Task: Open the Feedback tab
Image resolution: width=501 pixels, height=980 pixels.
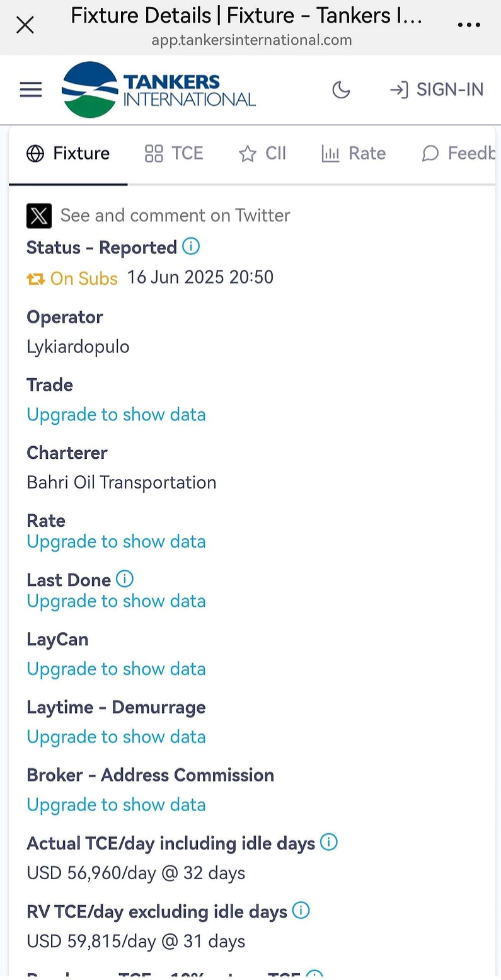Action: pyautogui.click(x=459, y=153)
